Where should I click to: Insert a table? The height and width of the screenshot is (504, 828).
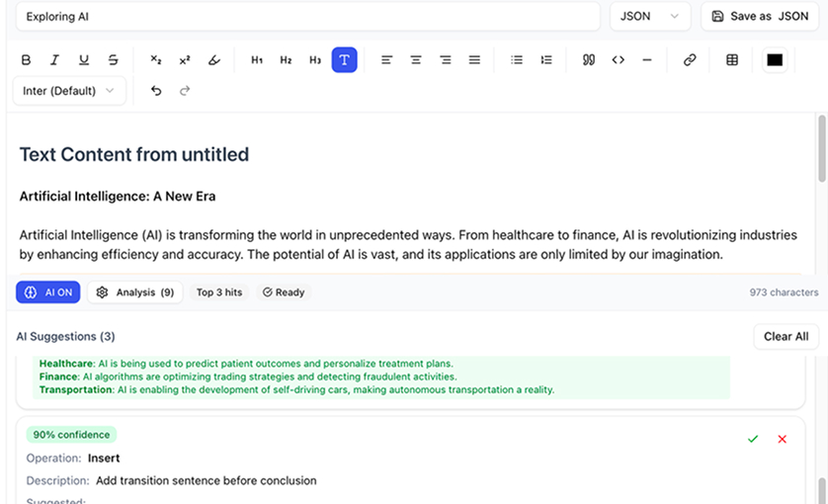pyautogui.click(x=732, y=60)
